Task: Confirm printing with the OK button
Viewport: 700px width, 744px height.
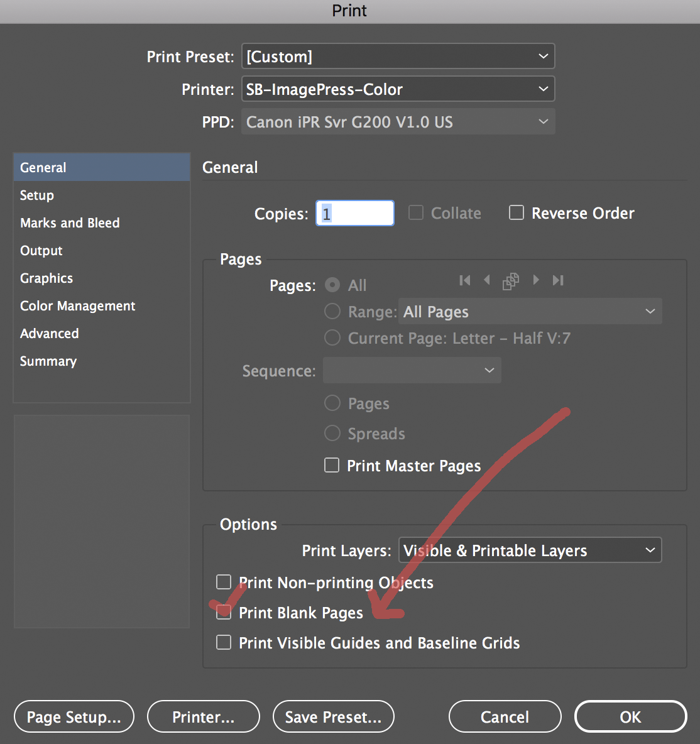Action: (x=630, y=716)
